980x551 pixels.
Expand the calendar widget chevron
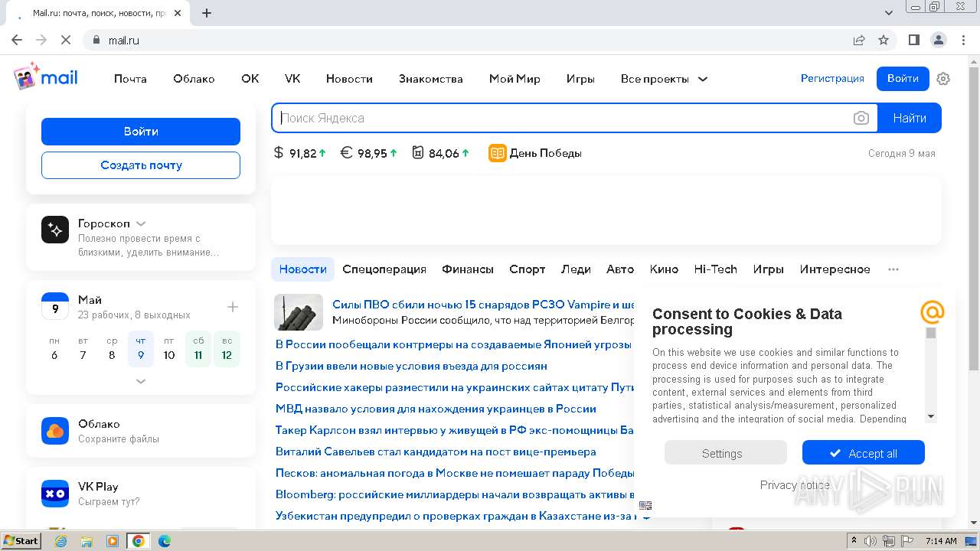[141, 380]
